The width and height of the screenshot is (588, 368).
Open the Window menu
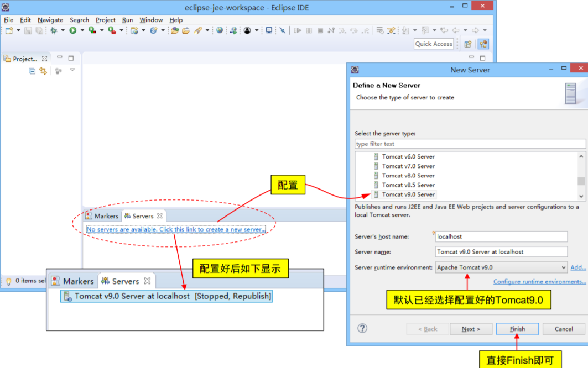(x=151, y=20)
